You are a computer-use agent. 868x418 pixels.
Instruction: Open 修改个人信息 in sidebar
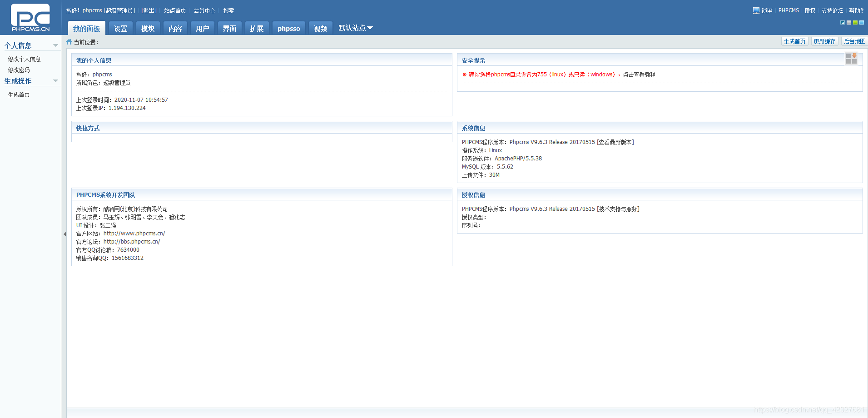point(24,59)
